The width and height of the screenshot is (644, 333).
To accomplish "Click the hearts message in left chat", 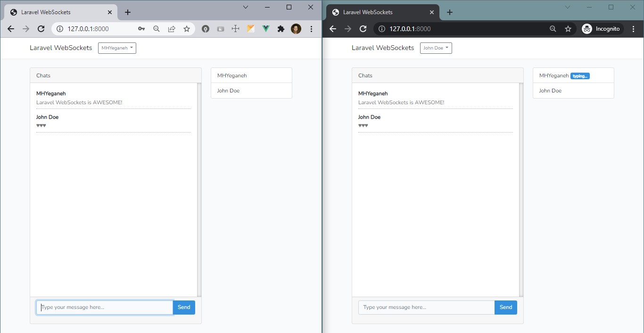I will [x=41, y=125].
